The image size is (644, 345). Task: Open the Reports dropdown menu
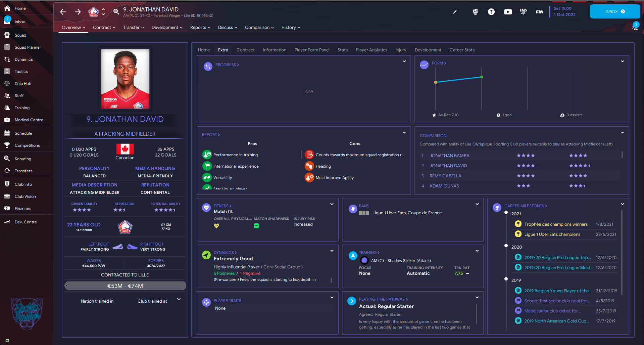200,28
